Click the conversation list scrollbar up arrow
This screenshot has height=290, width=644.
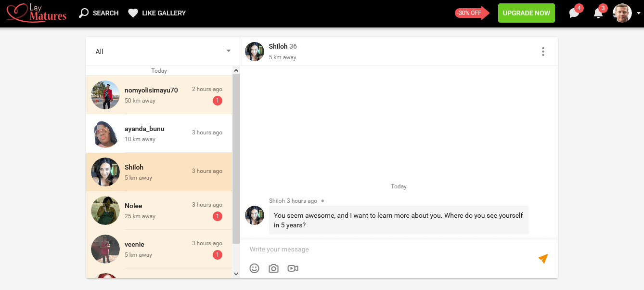(236, 70)
